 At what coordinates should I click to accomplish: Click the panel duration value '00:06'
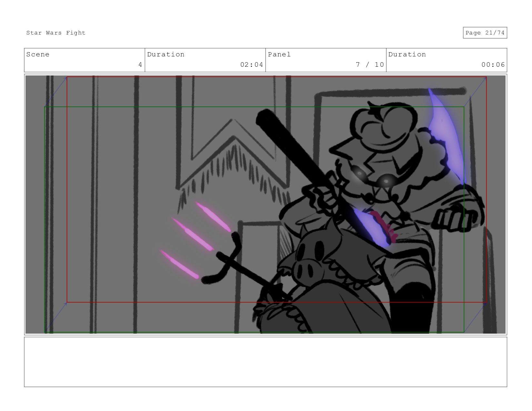493,65
